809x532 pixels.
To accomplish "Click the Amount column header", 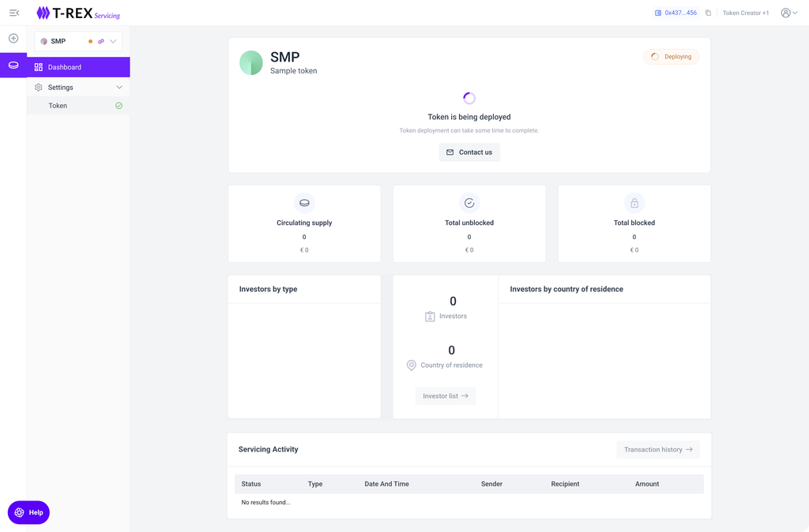I will pos(647,484).
